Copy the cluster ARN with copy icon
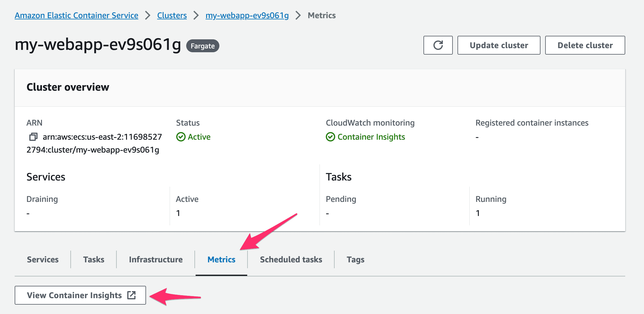Screen dimensions: 644x314 pos(33,137)
